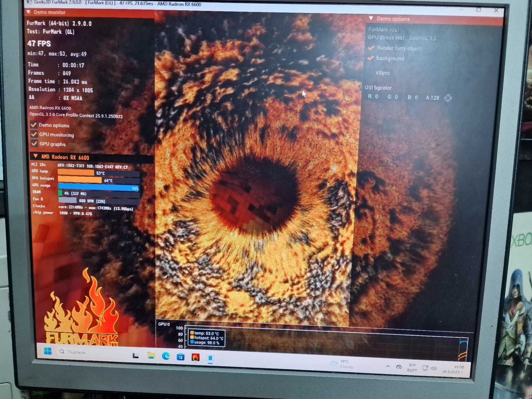This screenshot has width=532, height=399.
Task: Launch Microsoft Edge from the taskbar
Action: (166, 356)
